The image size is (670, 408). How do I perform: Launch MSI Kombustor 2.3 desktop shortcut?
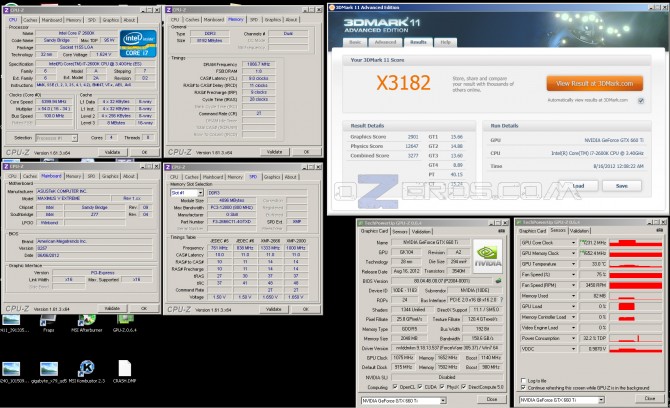(x=87, y=370)
